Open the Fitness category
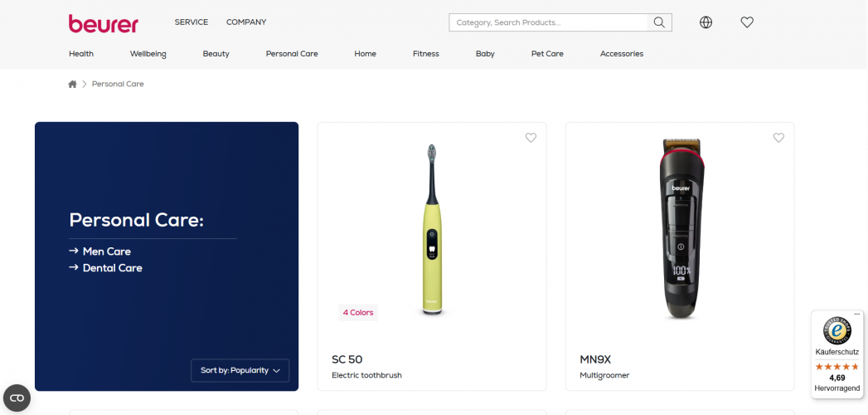868x415 pixels. 425,54
